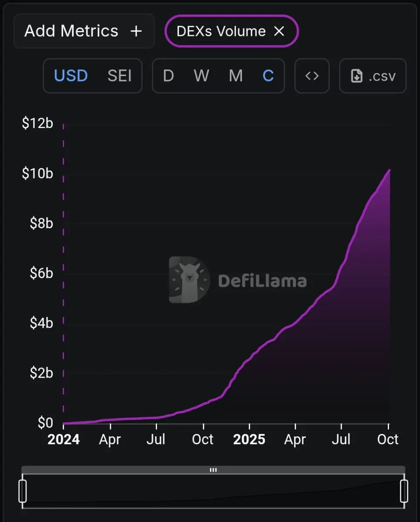Switch the denomination to USD
The height and width of the screenshot is (522, 420).
point(71,76)
